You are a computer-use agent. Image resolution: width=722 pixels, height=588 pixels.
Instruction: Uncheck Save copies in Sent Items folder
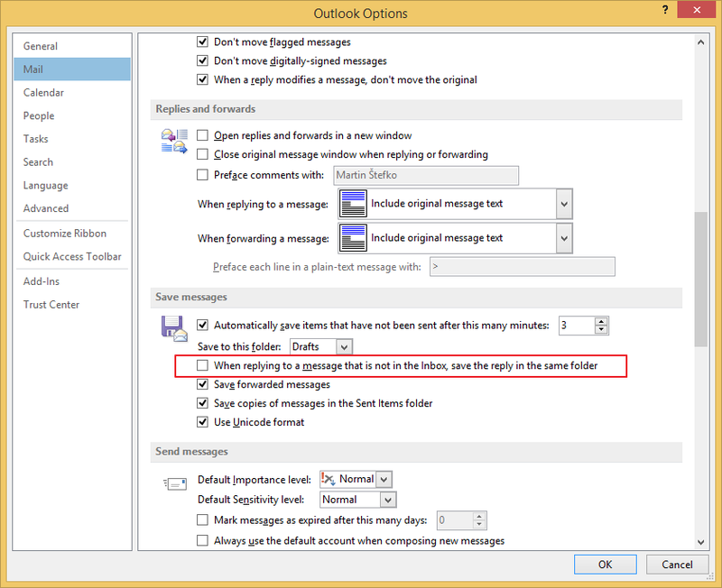[202, 403]
